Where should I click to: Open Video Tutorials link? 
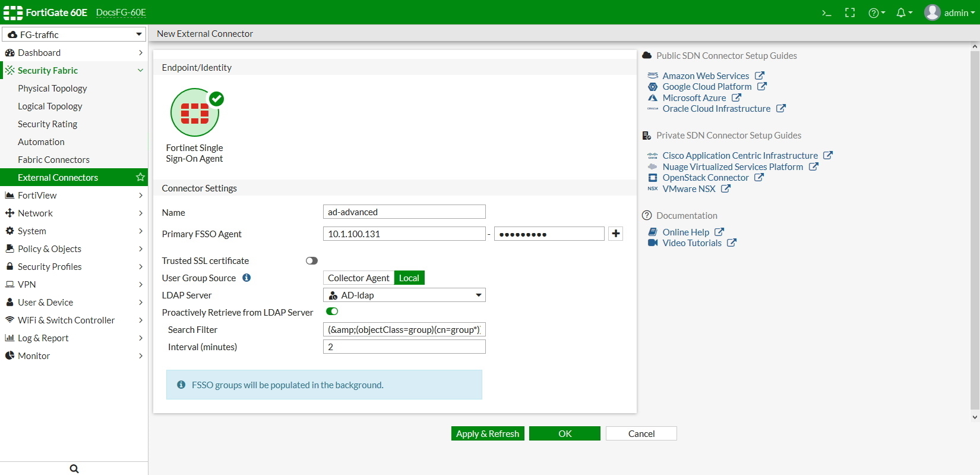pyautogui.click(x=692, y=243)
